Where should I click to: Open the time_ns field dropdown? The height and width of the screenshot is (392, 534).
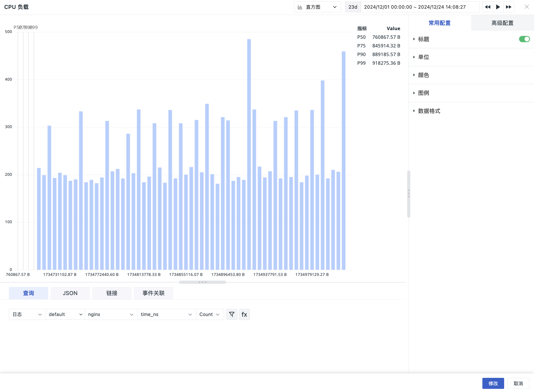click(167, 314)
